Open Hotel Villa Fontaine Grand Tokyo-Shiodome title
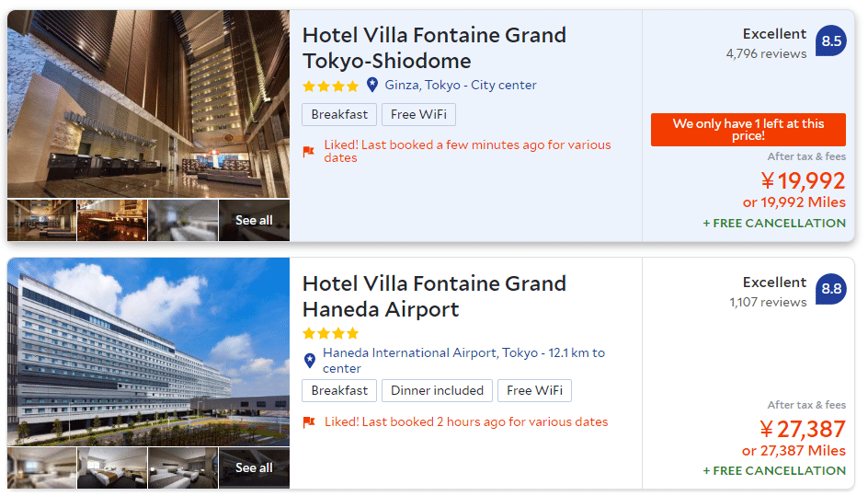This screenshot has height=496, width=868. click(x=434, y=48)
